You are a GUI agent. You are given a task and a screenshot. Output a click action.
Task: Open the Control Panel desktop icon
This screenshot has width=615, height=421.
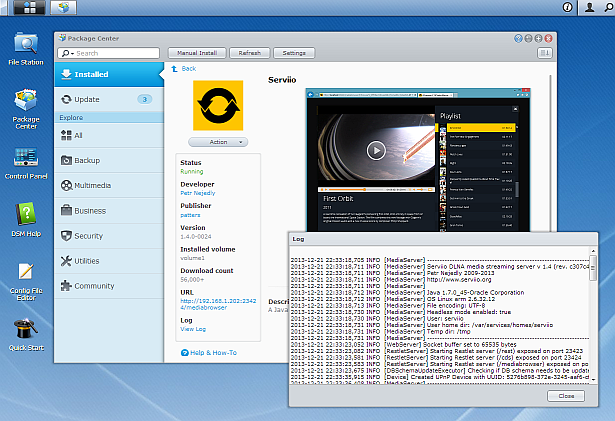(x=26, y=163)
